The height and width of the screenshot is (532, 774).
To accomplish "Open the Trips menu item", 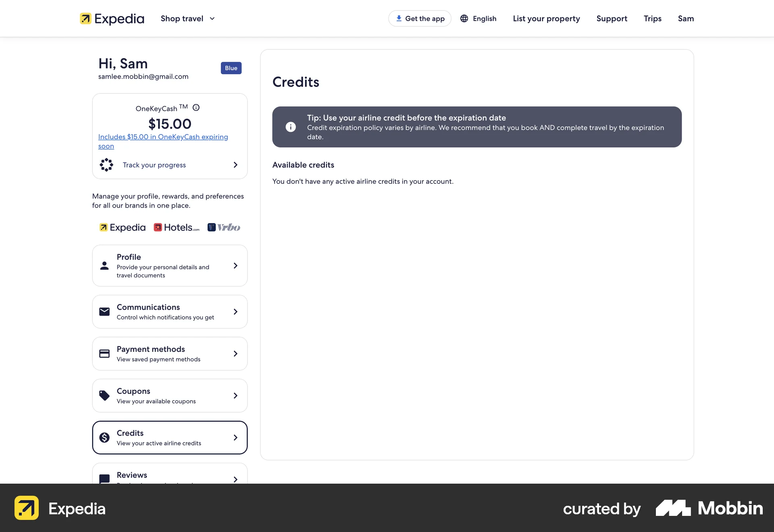I will 652,18.
